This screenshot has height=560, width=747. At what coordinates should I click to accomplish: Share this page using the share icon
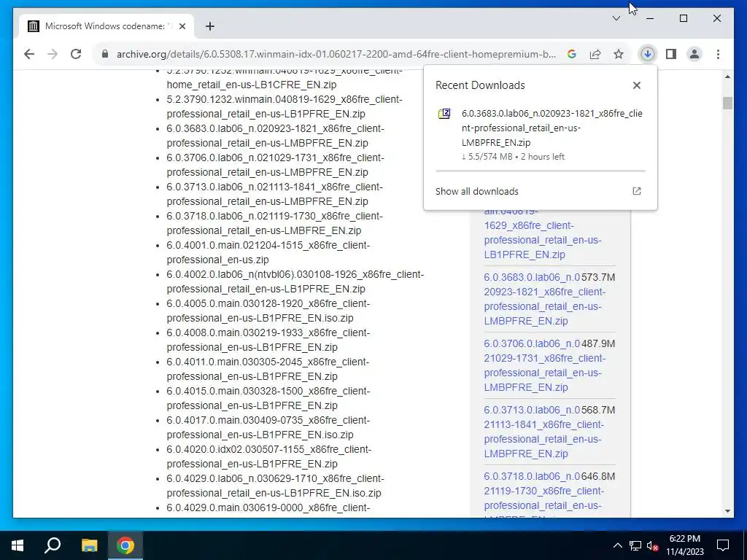click(x=595, y=54)
